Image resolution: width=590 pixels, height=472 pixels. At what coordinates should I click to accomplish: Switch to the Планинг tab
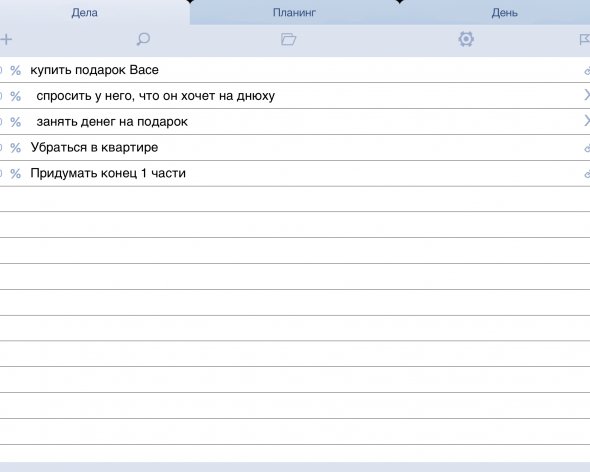click(x=294, y=12)
